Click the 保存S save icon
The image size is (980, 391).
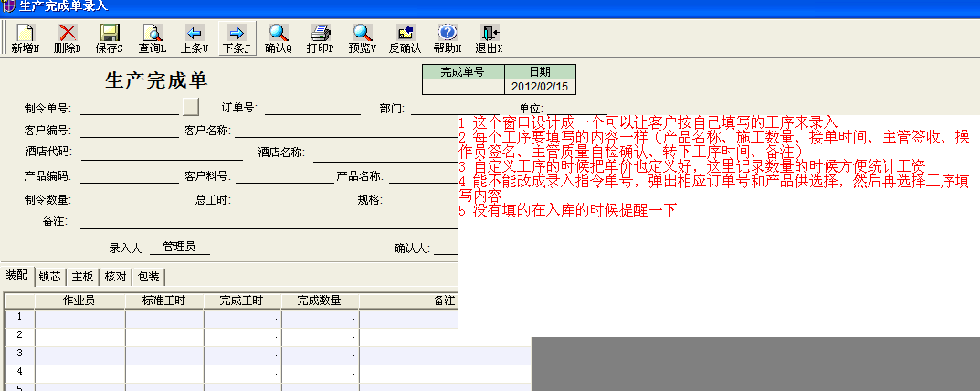[x=110, y=38]
